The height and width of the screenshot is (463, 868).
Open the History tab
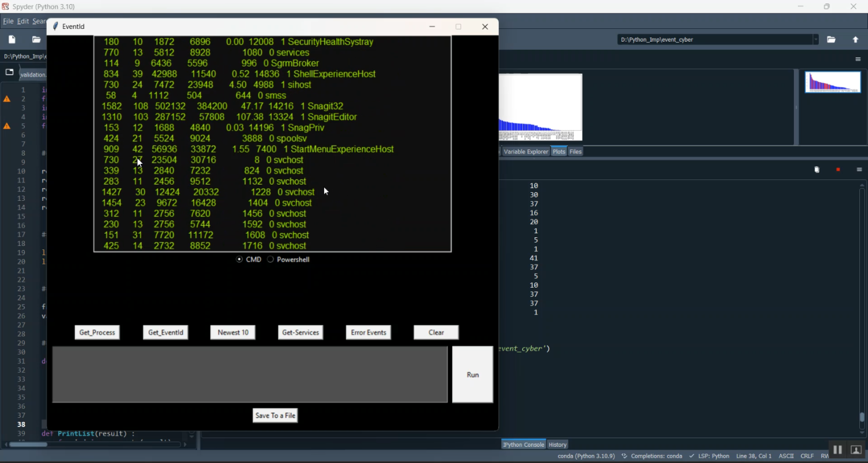558,444
